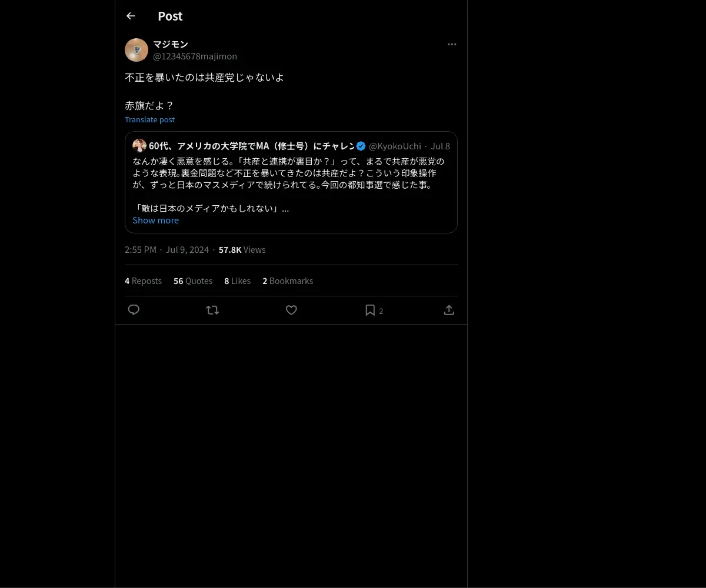View the 4 Reposts list
Viewport: 706px width, 588px height.
(x=143, y=281)
